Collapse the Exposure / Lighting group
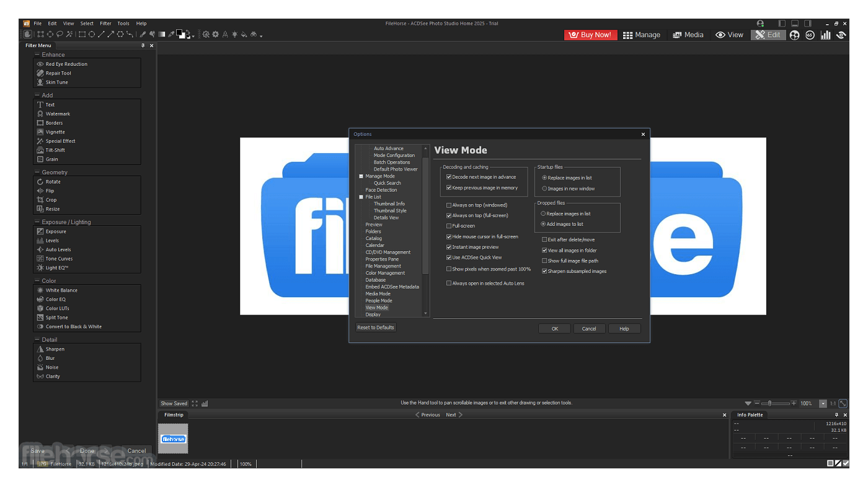Viewport: 868px width, 487px height. tap(37, 221)
